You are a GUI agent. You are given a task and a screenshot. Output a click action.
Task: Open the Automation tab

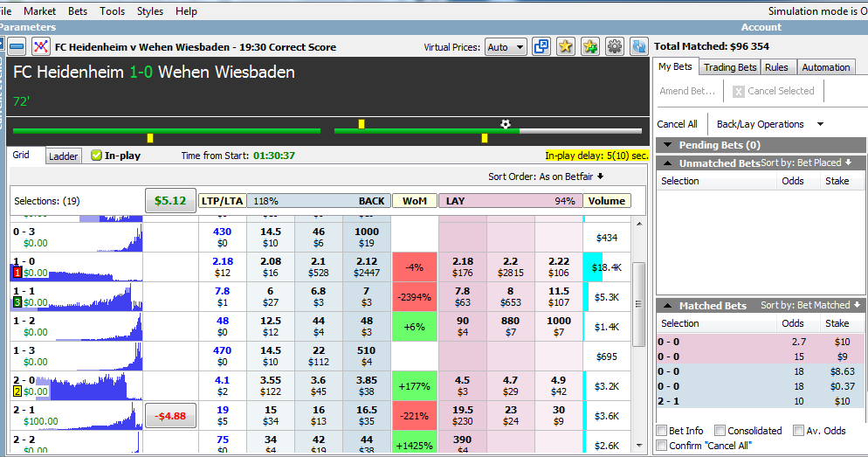click(825, 67)
